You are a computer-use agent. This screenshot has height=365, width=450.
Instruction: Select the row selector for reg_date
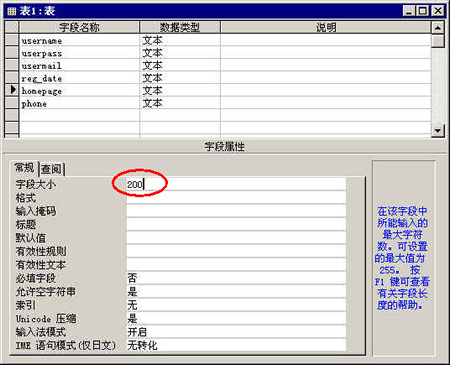(x=12, y=78)
